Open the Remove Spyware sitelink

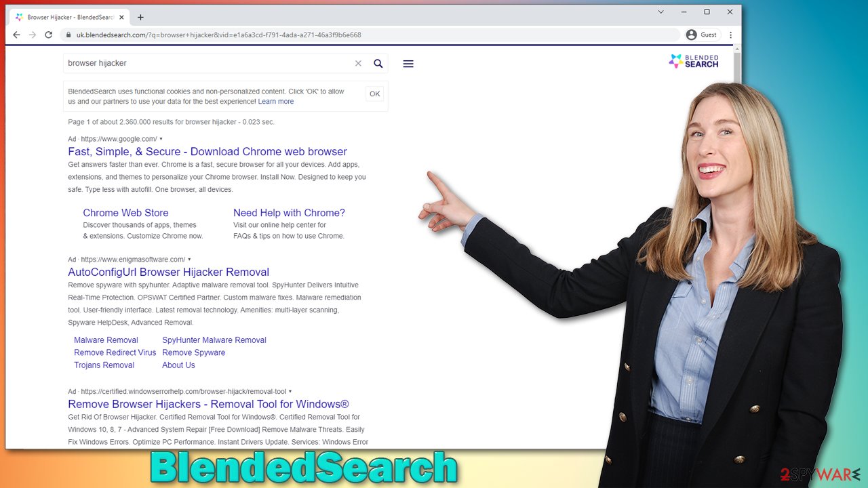pos(194,352)
